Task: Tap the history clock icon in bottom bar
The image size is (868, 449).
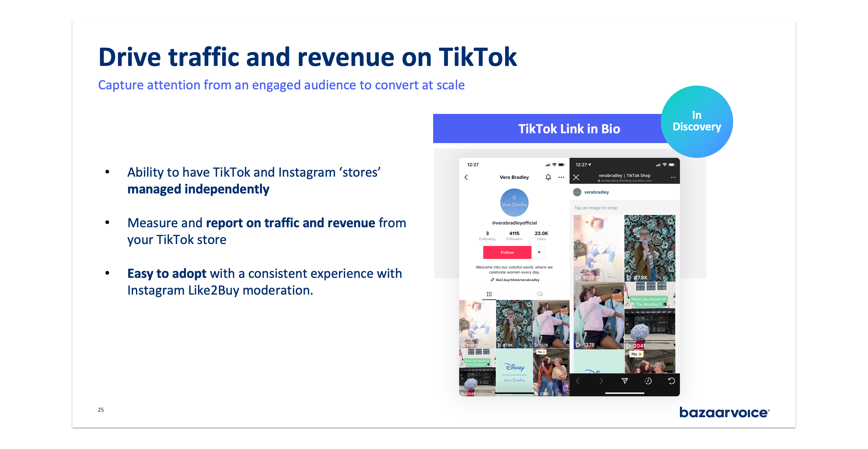Action: coord(648,381)
